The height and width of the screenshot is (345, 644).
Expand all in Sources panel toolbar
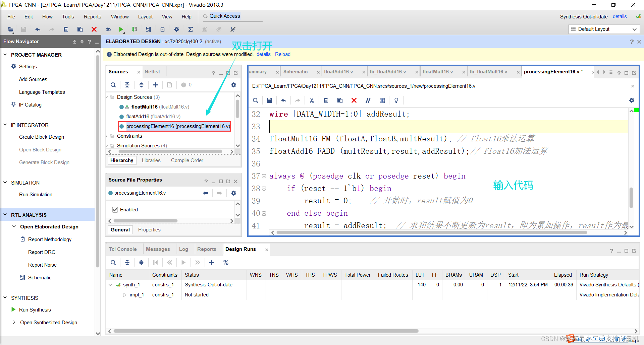142,85
